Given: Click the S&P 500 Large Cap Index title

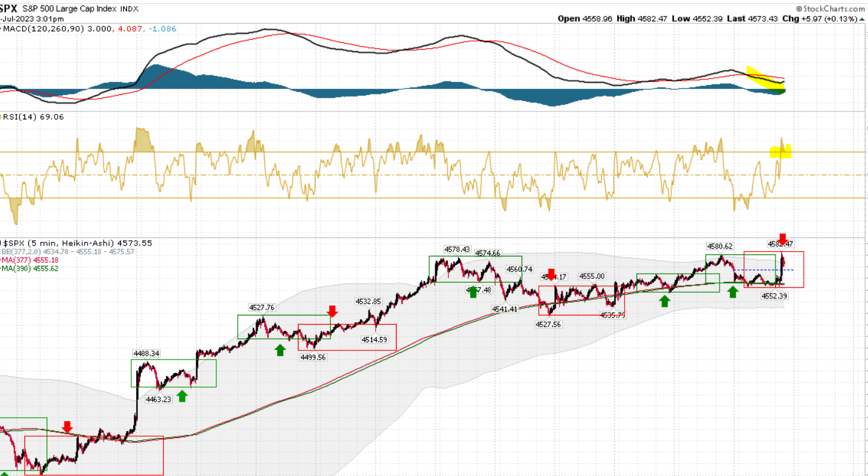Looking at the screenshot, I should coord(68,9).
